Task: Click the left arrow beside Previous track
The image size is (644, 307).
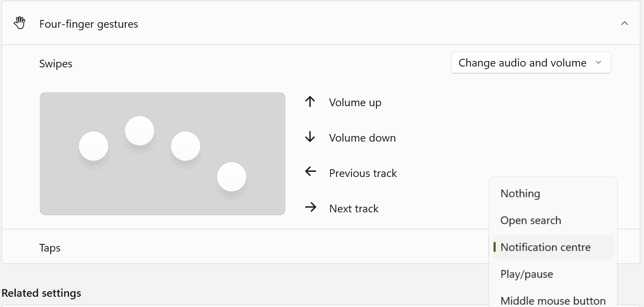Action: pos(310,172)
